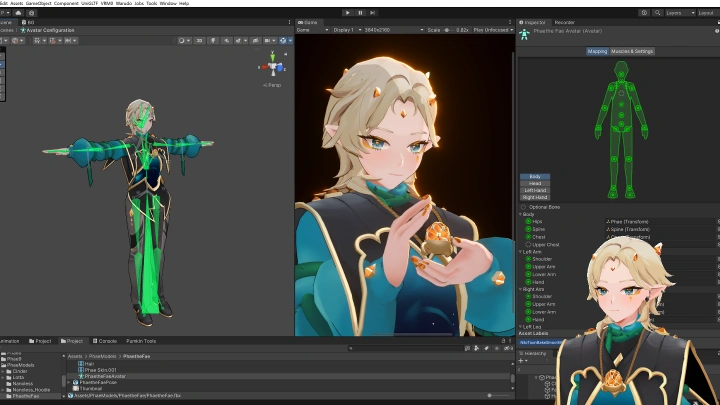Select the Upper Chest optional bone indicator

[528, 245]
